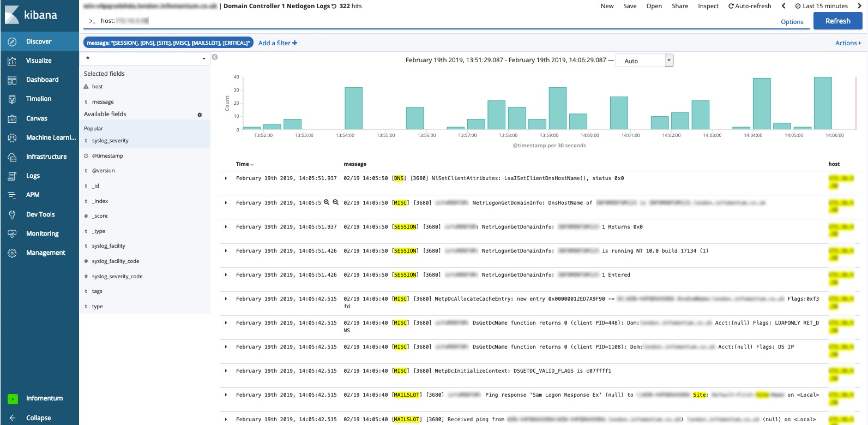Viewport: 868px width, 425px height.
Task: Open Available fields settings gear
Action: [x=200, y=115]
